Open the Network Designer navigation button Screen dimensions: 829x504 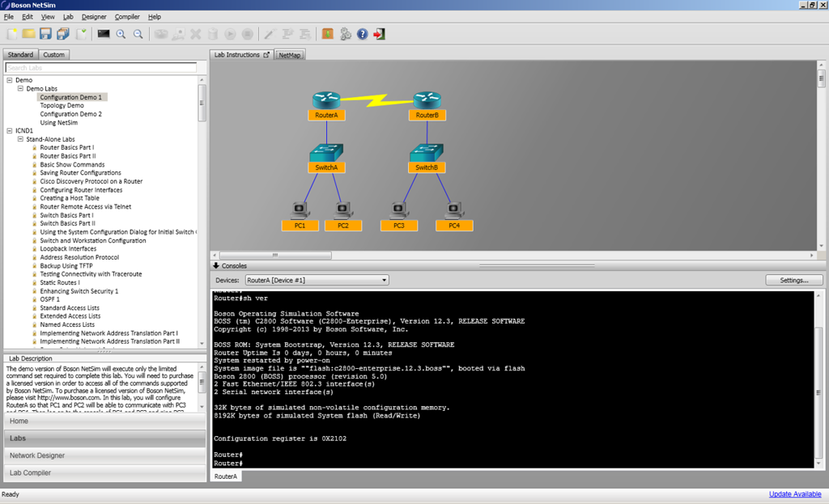[x=104, y=455]
